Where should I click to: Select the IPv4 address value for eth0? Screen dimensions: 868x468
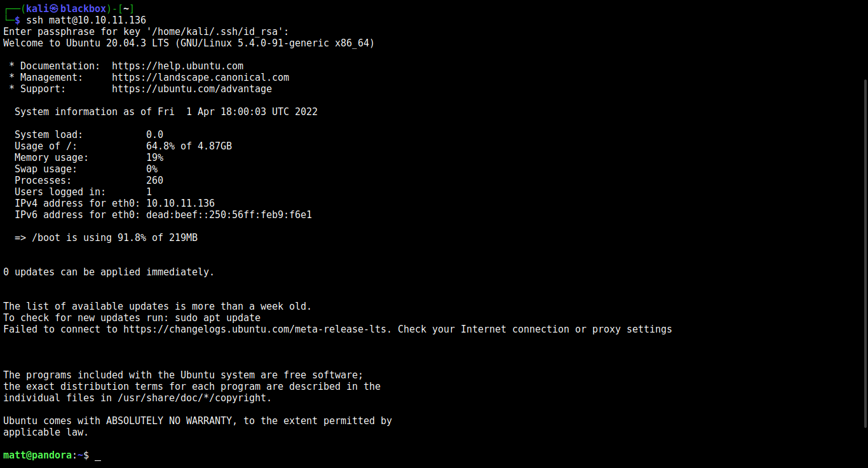(x=180, y=203)
